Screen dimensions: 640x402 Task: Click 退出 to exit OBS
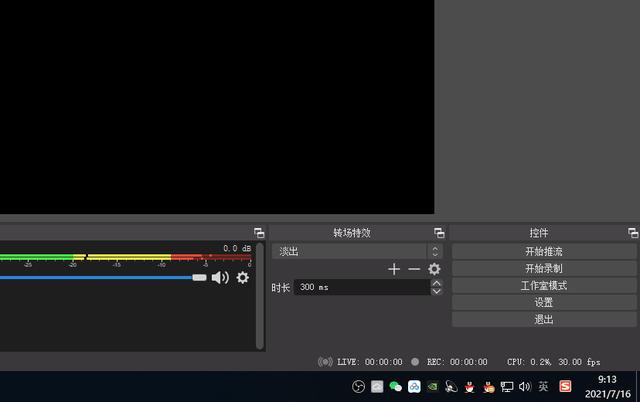click(544, 320)
